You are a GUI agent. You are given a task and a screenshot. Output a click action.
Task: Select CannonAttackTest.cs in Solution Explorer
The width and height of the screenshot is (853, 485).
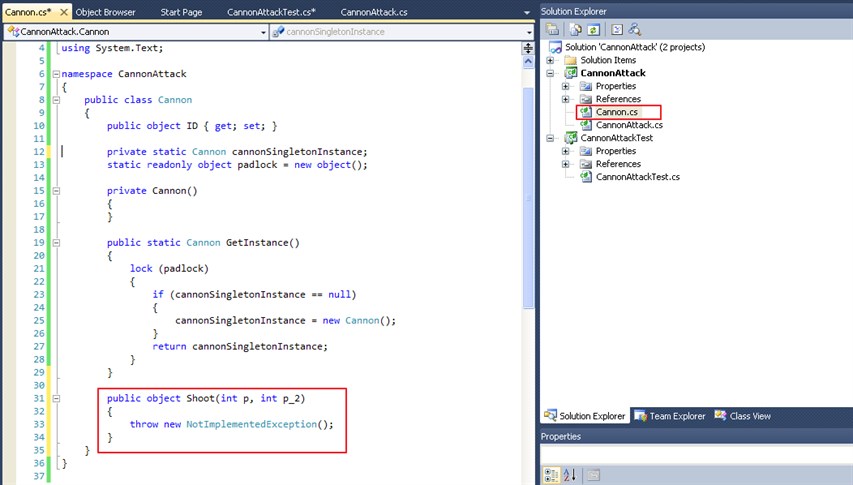coord(637,177)
